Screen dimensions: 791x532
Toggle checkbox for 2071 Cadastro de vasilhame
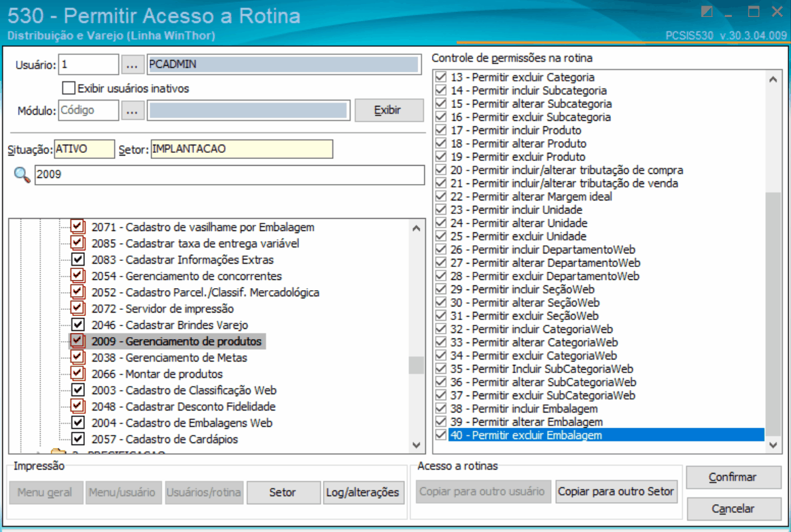pyautogui.click(x=77, y=226)
